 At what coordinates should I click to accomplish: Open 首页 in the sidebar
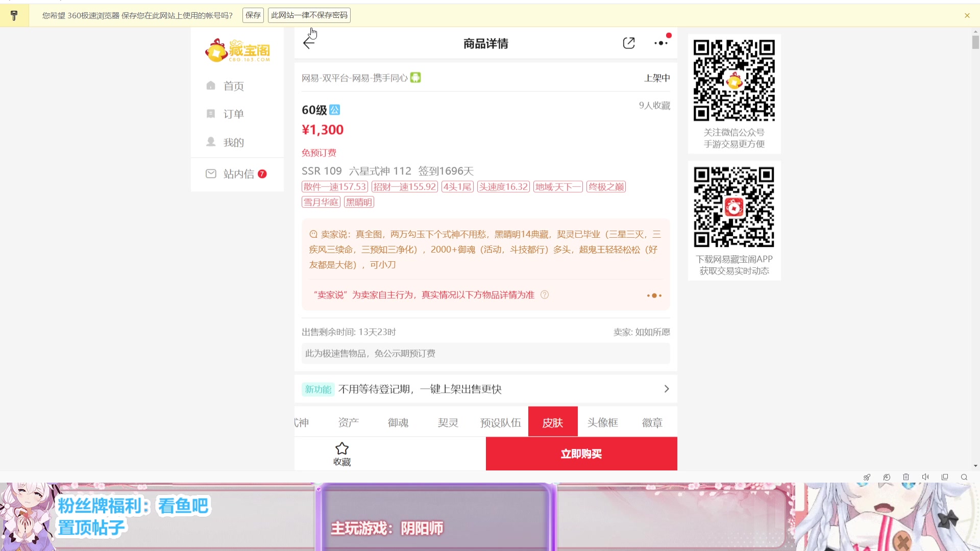[x=234, y=86]
